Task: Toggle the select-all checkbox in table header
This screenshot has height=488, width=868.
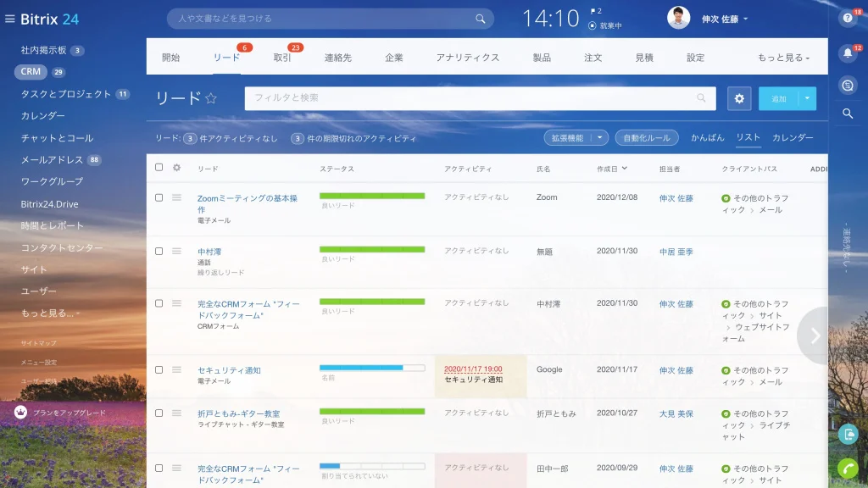Action: [x=159, y=167]
